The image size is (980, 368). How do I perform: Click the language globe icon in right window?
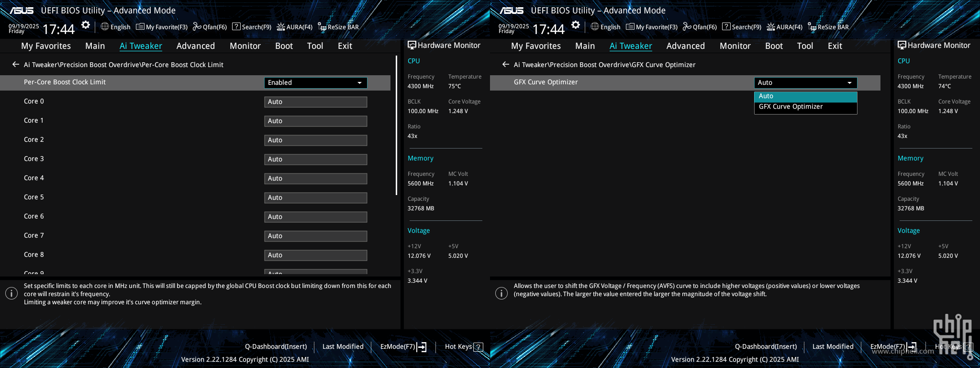595,26
